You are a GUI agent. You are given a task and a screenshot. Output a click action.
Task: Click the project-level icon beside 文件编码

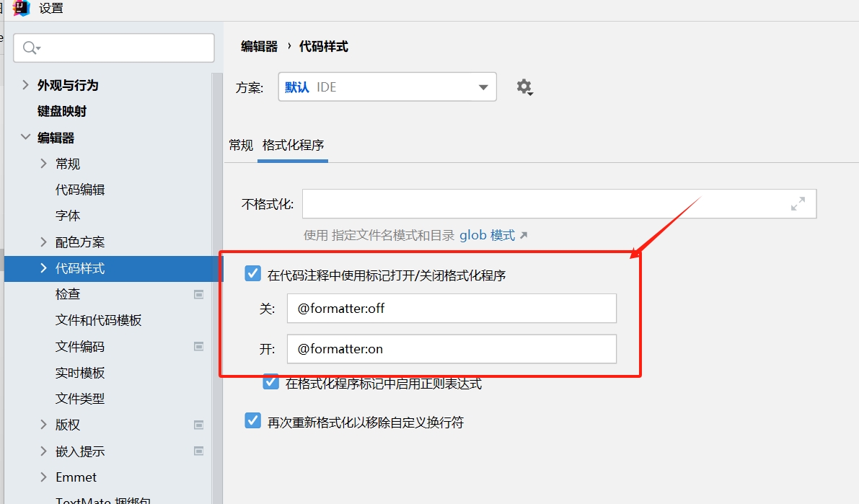[x=199, y=346]
